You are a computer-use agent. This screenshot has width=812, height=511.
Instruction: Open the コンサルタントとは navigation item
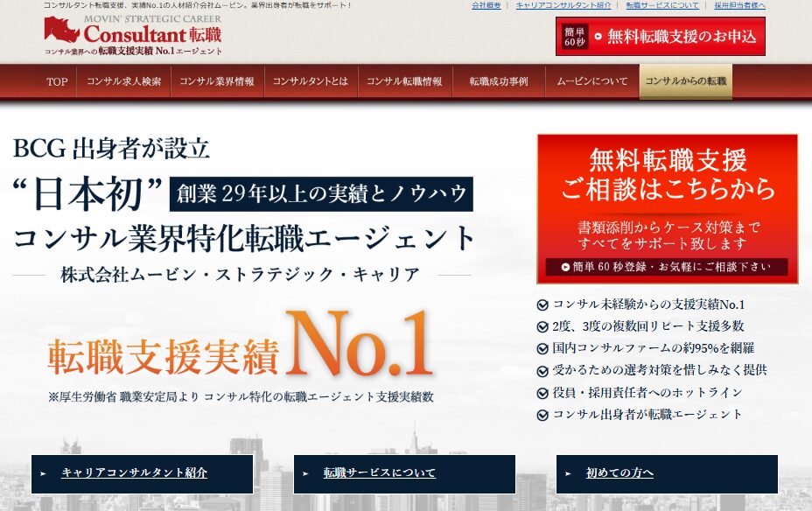click(311, 81)
